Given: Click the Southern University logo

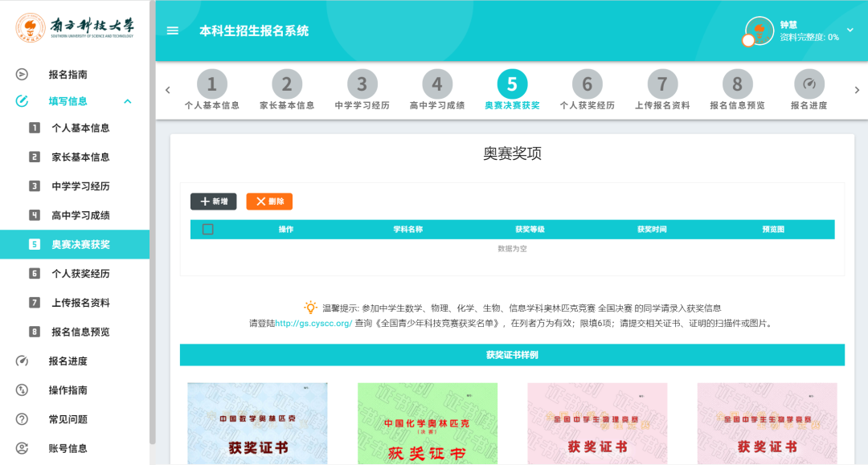Looking at the screenshot, I should pos(75,28).
